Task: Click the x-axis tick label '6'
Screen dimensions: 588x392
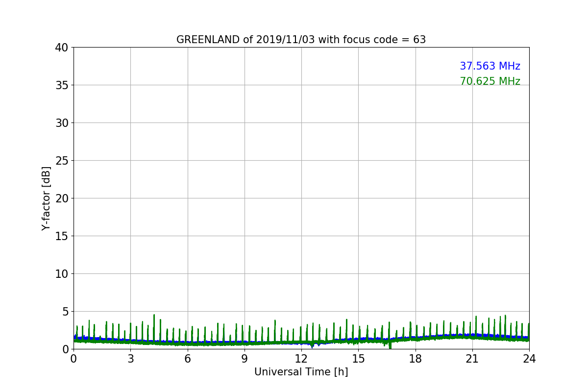Action: (188, 359)
